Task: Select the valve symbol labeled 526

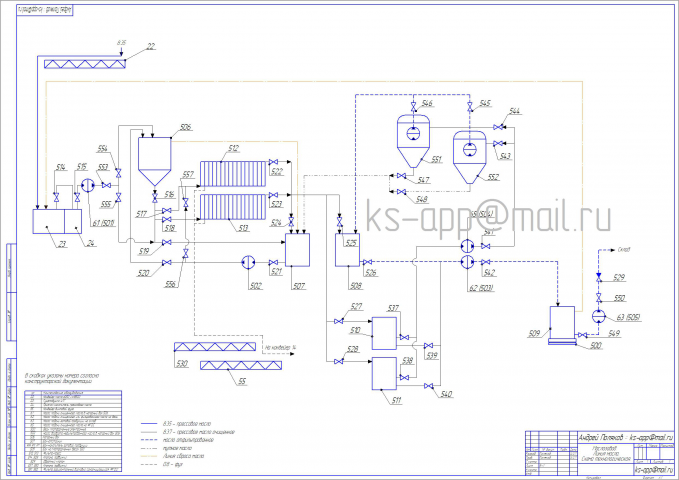Action: (367, 262)
